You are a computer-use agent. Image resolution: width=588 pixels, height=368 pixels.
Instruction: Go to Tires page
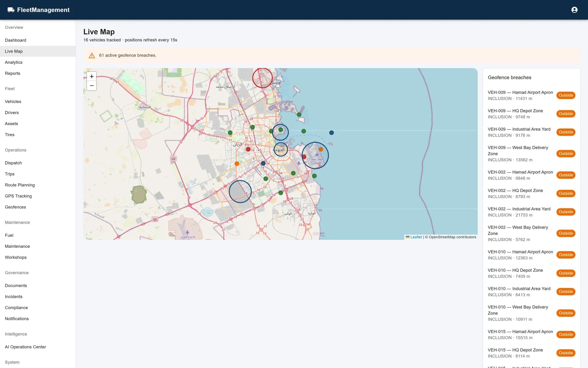pyautogui.click(x=38, y=135)
